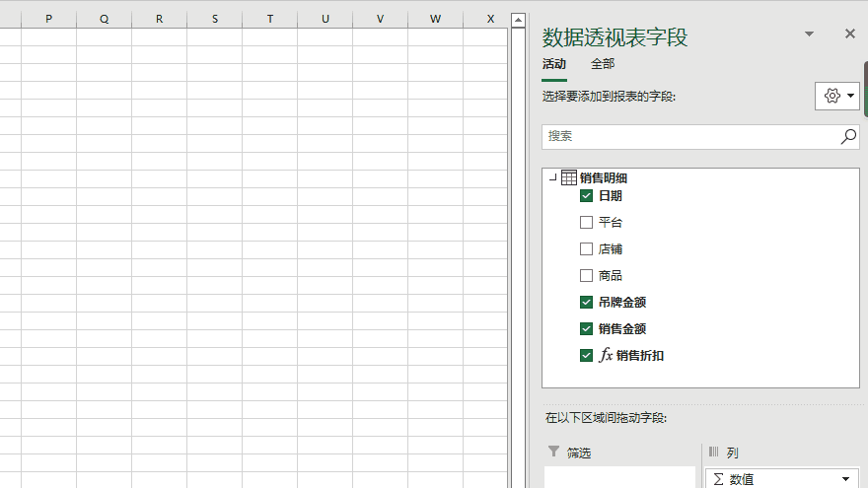
Task: Click the 商品 field name
Action: (x=610, y=275)
